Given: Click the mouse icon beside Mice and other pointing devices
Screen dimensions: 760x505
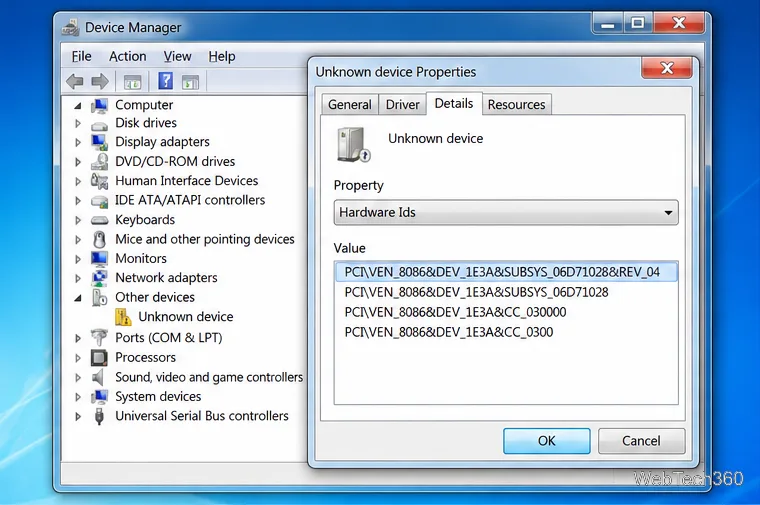Looking at the screenshot, I should point(99,239).
